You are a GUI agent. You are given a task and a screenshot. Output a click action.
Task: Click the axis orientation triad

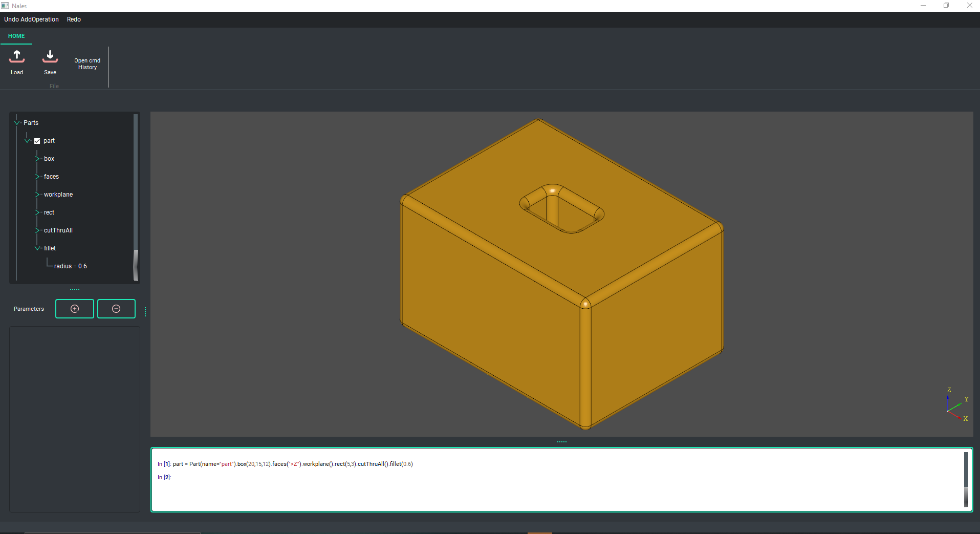[x=956, y=404]
